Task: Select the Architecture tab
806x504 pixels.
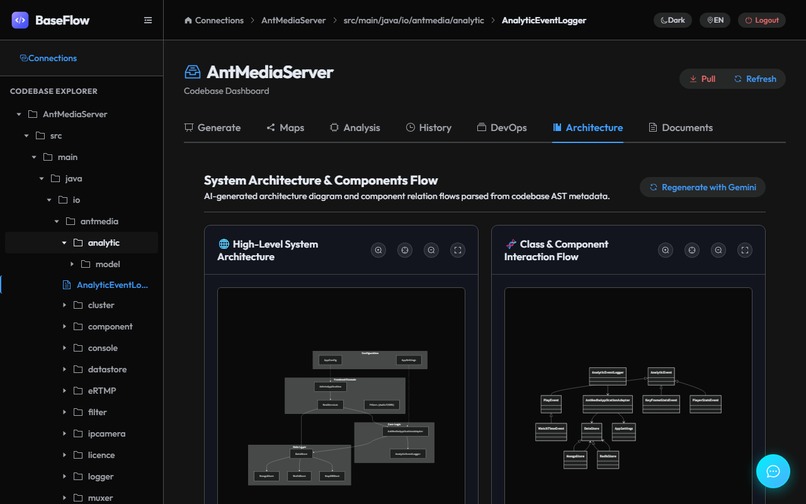Action: pyautogui.click(x=588, y=128)
